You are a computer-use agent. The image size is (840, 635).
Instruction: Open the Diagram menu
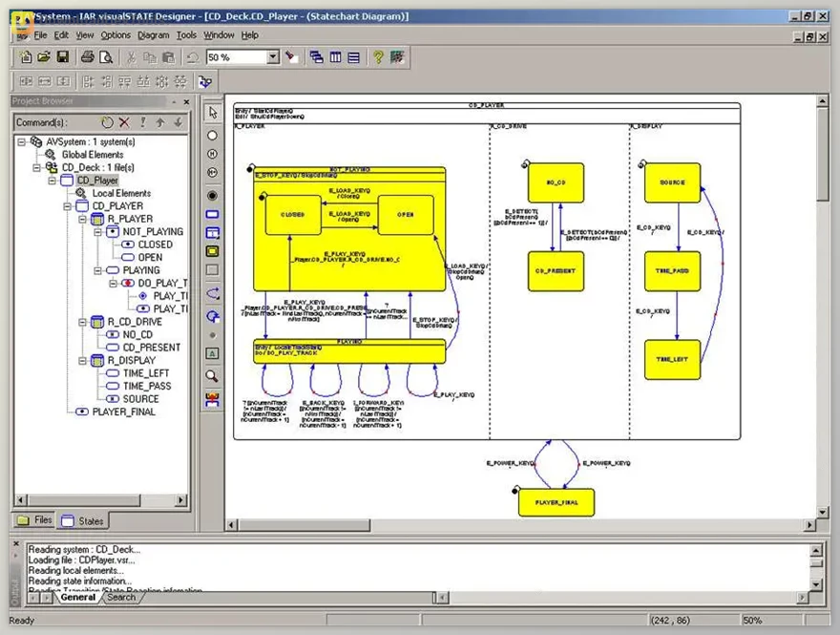(153, 35)
